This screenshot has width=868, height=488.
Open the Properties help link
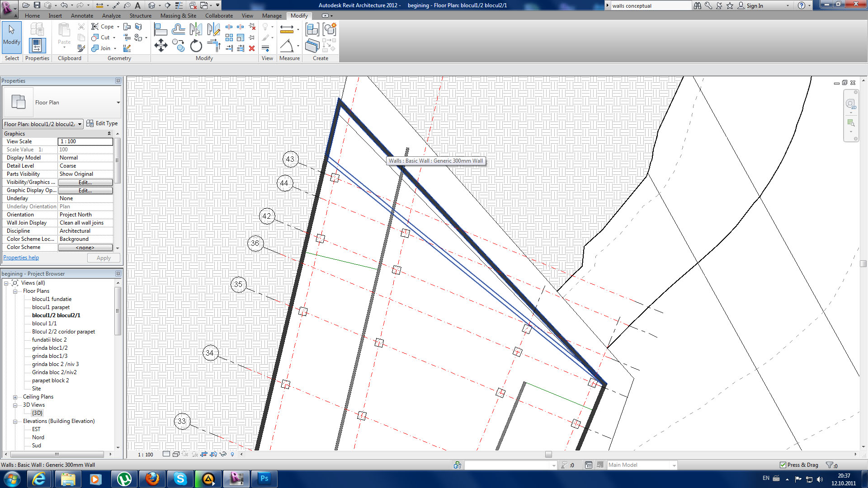21,258
